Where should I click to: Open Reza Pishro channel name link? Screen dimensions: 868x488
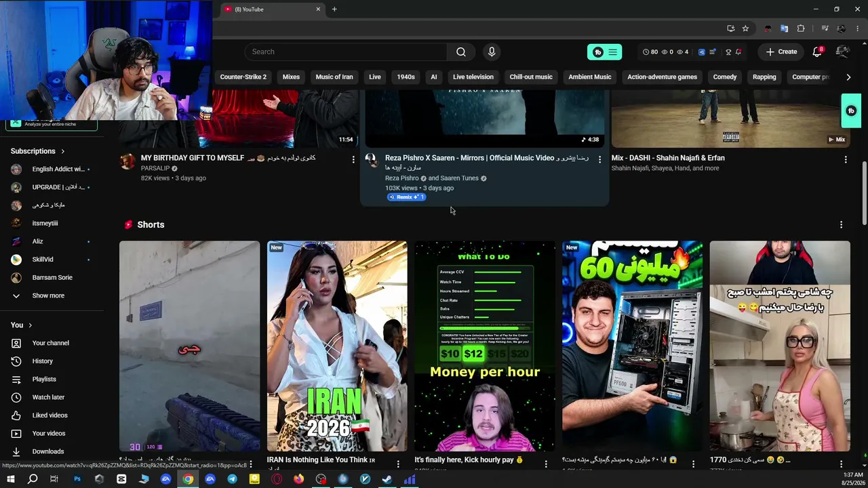click(x=402, y=178)
